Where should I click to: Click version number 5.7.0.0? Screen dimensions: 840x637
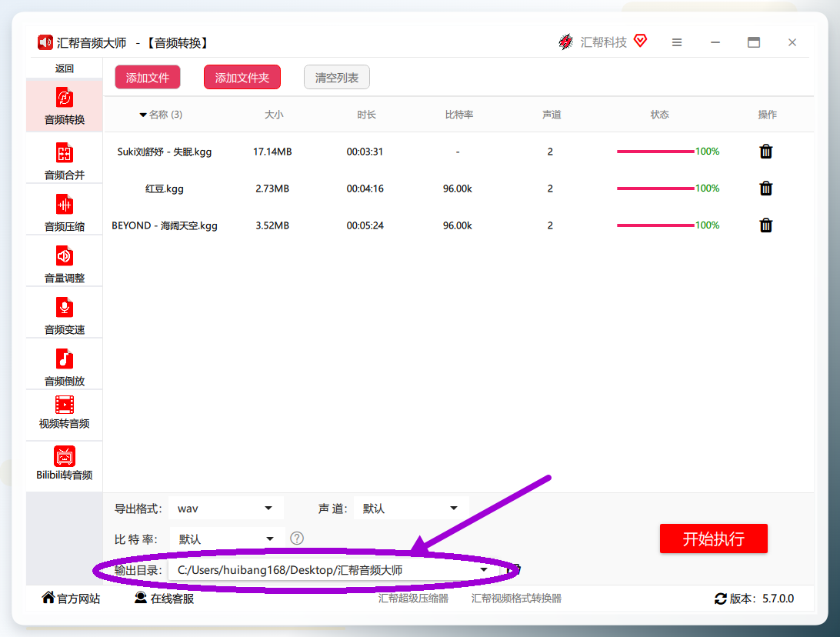[x=778, y=599]
